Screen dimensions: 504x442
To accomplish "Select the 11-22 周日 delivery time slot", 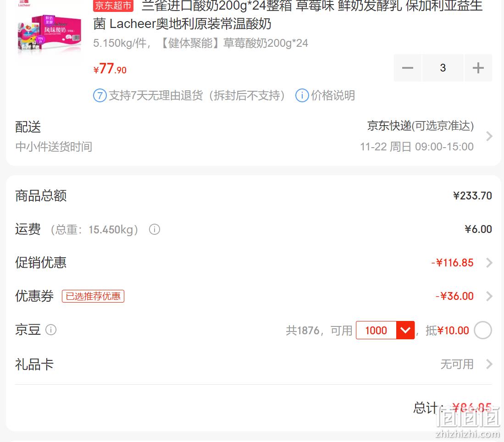I will pos(416,147).
